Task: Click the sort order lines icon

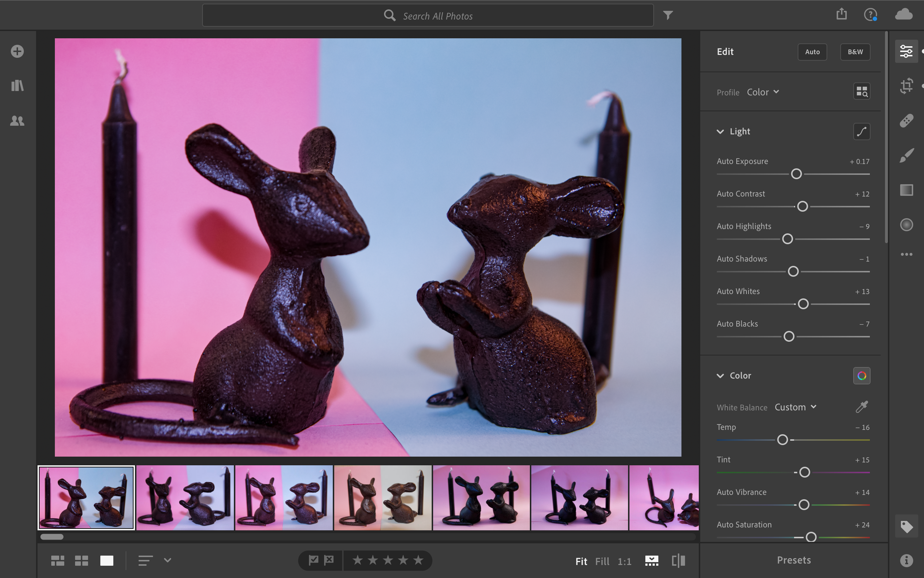Action: click(x=145, y=561)
